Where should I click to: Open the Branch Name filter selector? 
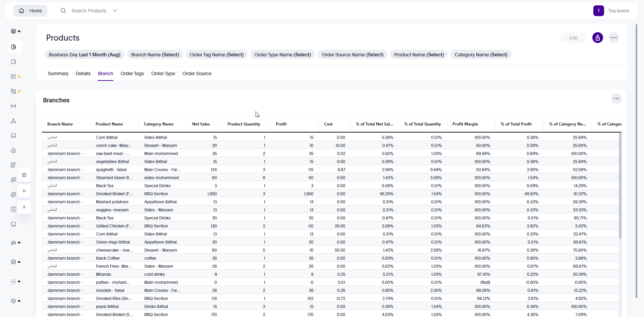(x=155, y=55)
